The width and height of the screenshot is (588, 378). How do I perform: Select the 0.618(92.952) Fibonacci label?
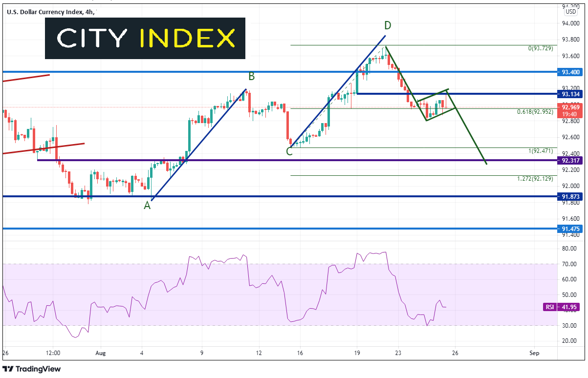[535, 112]
